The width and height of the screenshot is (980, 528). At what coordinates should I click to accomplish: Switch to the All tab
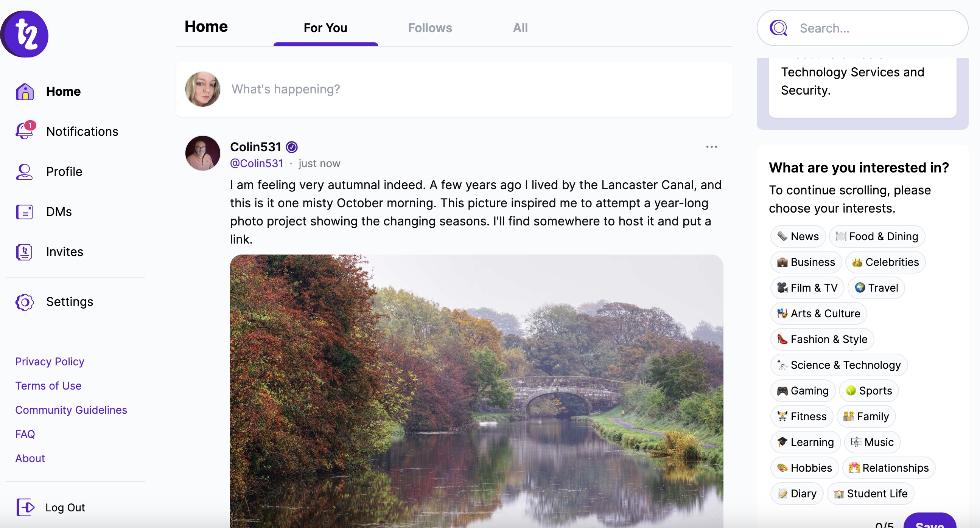pos(520,28)
